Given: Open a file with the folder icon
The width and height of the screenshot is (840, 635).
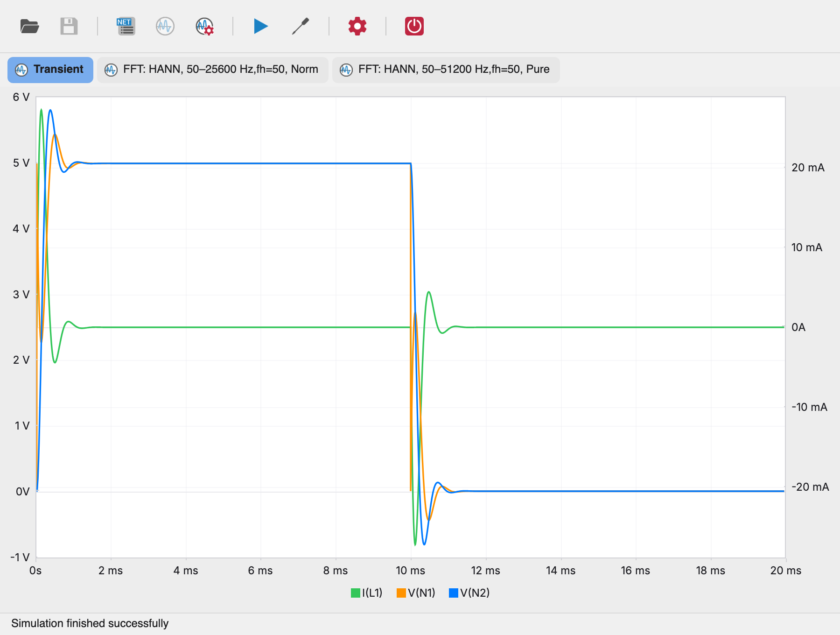Looking at the screenshot, I should (30, 26).
